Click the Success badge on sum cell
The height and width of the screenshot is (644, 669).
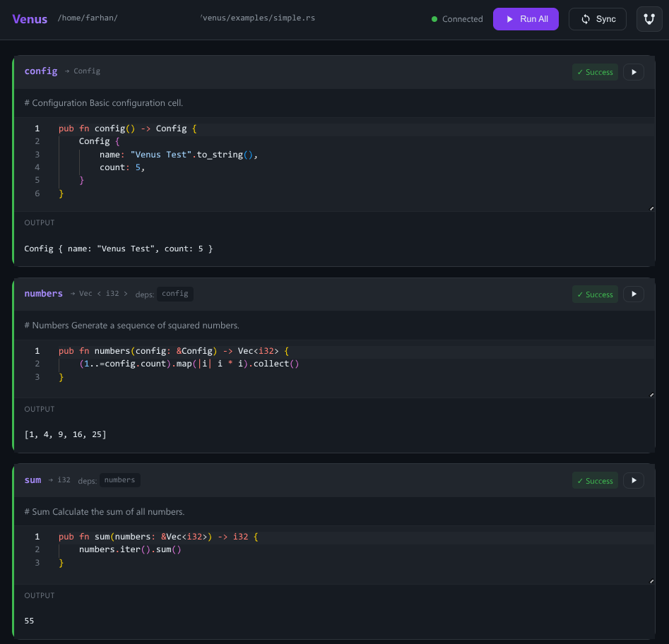tap(595, 481)
